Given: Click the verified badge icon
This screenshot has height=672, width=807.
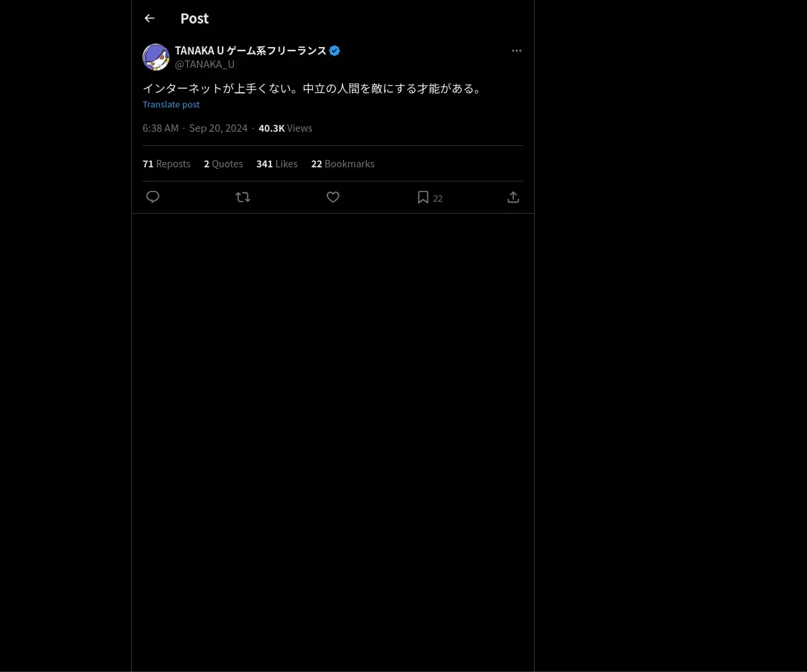Looking at the screenshot, I should point(334,50).
